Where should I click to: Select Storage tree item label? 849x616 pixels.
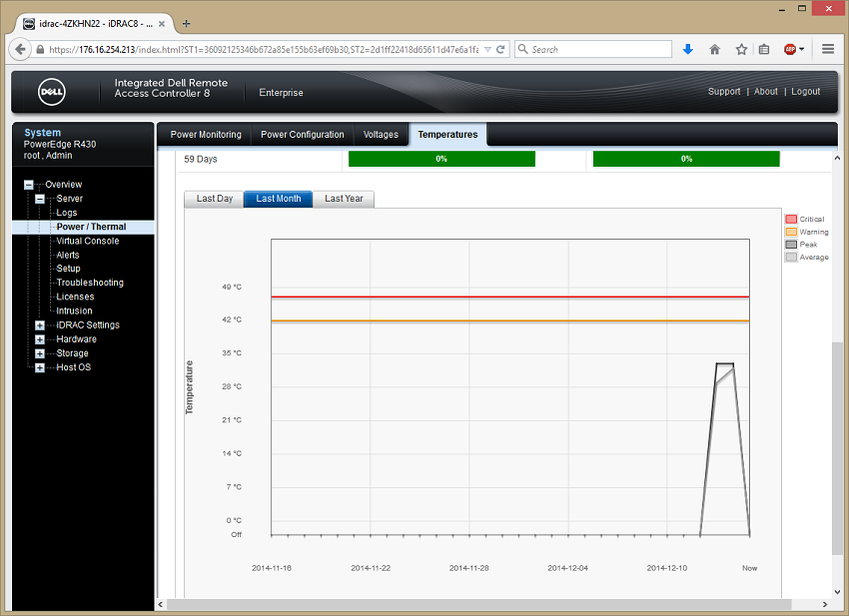pos(72,353)
